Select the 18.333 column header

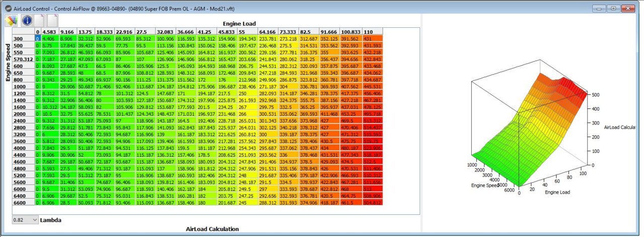click(x=105, y=31)
